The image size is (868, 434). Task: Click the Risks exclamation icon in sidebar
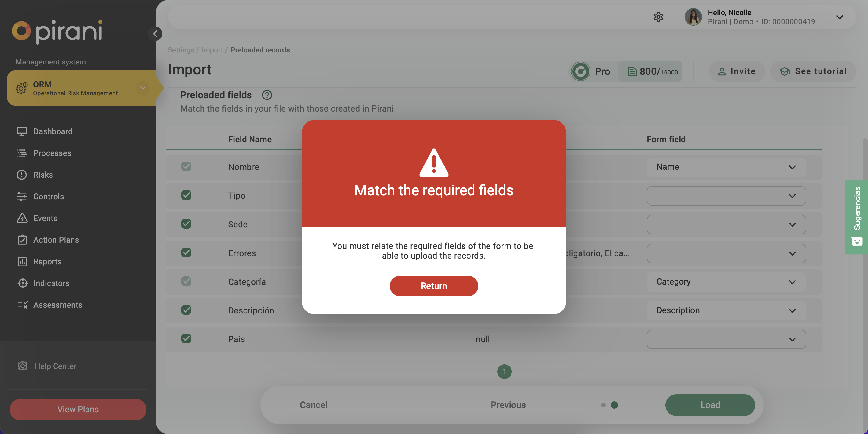coord(22,175)
